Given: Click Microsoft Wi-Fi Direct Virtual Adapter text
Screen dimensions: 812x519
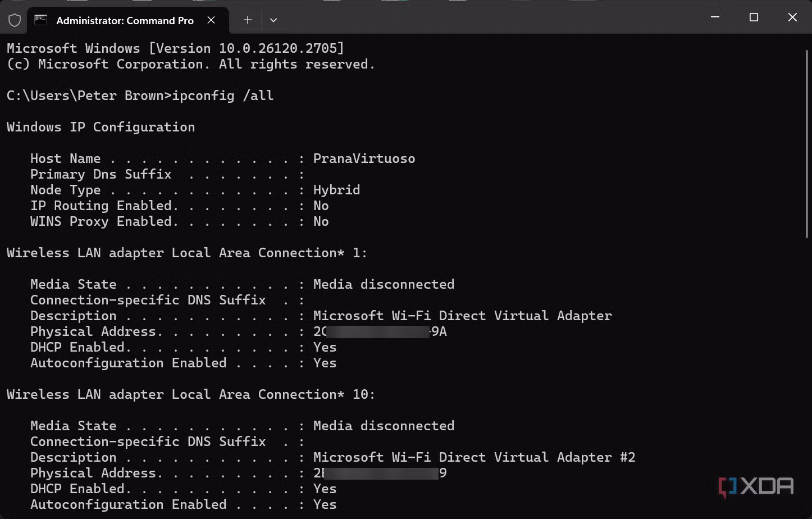Looking at the screenshot, I should 462,316.
